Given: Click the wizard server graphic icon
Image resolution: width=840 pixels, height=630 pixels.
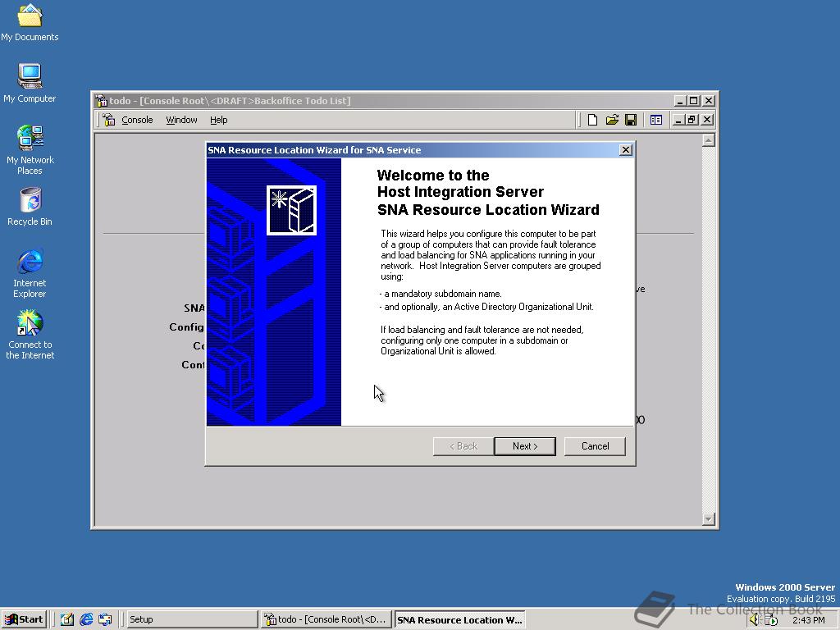Looking at the screenshot, I should pyautogui.click(x=291, y=210).
